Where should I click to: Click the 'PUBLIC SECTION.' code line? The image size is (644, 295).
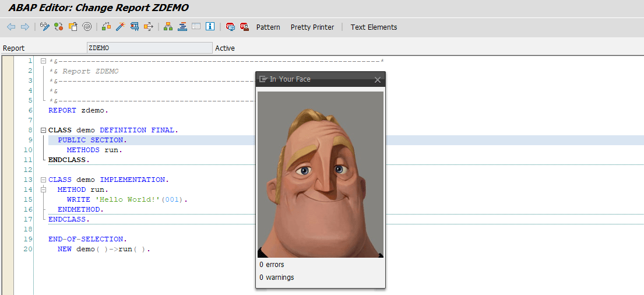(x=93, y=140)
